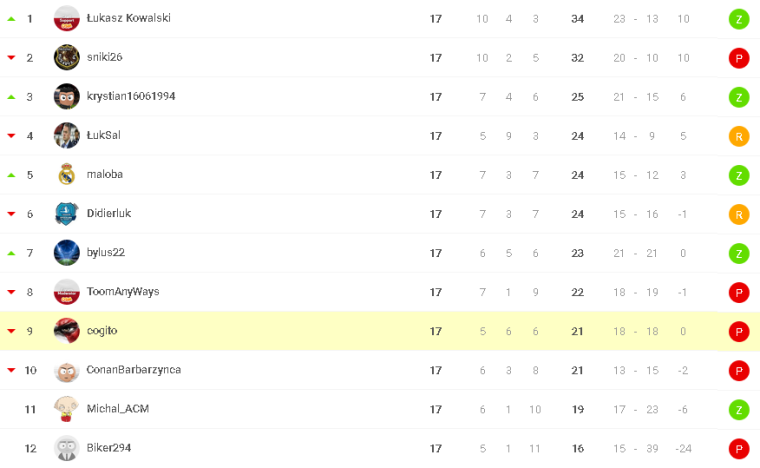Click the green Z badge in Łukasz Kowalski's row
The height and width of the screenshot is (468, 760).
pos(739,18)
